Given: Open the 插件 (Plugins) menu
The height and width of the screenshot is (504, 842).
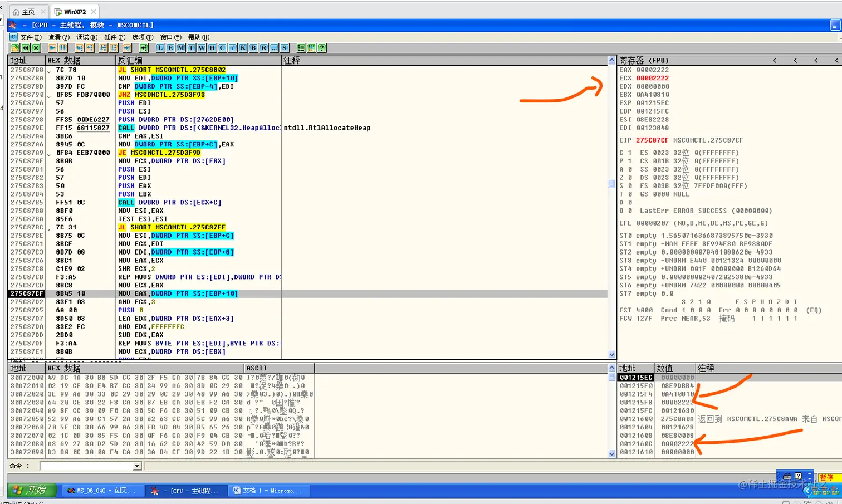Looking at the screenshot, I should (x=114, y=37).
